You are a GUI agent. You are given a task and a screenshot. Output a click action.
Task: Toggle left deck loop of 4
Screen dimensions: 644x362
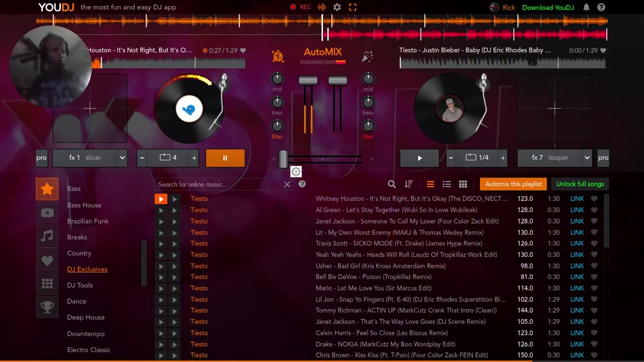(x=168, y=158)
